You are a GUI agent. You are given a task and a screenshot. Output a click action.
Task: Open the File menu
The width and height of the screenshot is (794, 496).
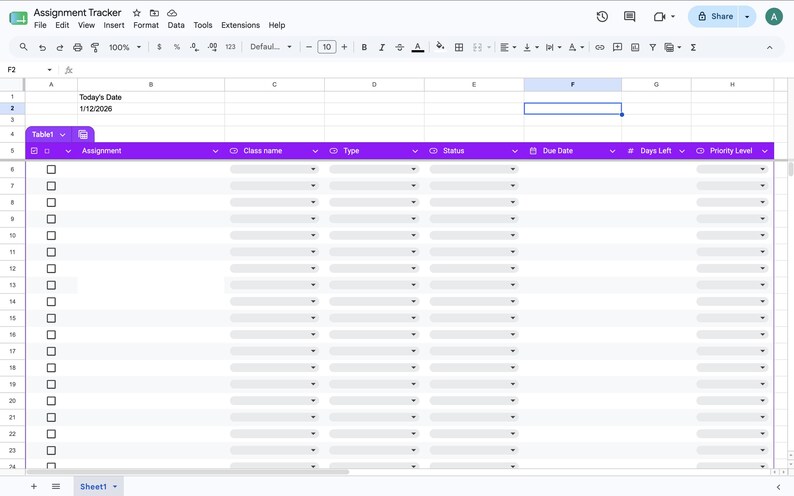[x=40, y=25]
